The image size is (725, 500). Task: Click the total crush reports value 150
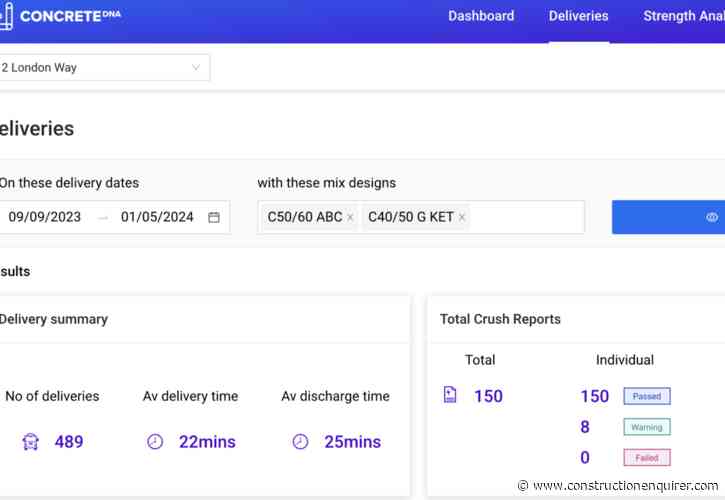click(488, 396)
